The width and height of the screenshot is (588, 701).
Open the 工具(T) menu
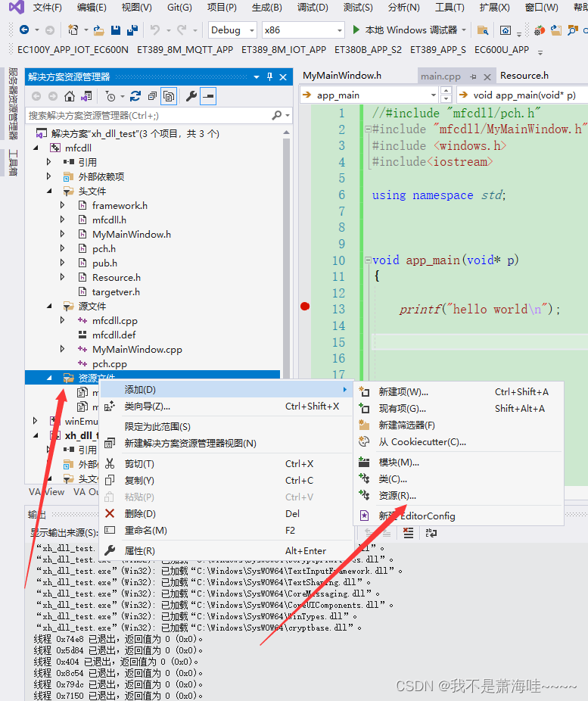click(x=450, y=8)
